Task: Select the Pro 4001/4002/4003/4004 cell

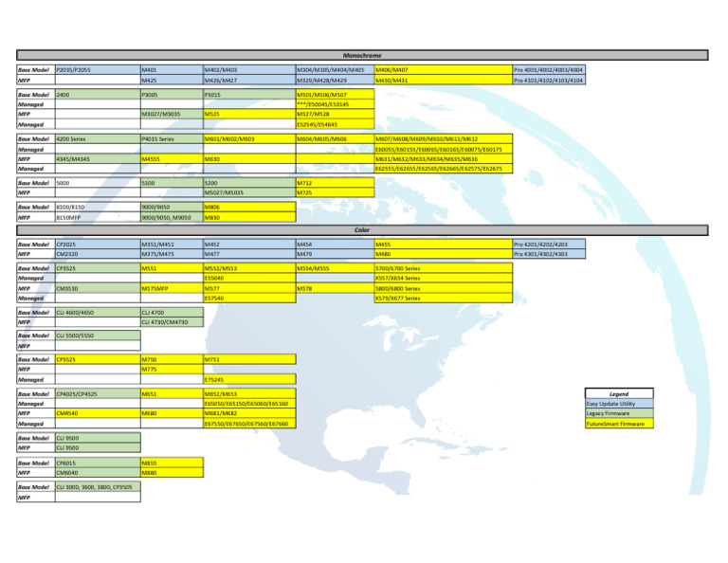Action: pyautogui.click(x=549, y=70)
